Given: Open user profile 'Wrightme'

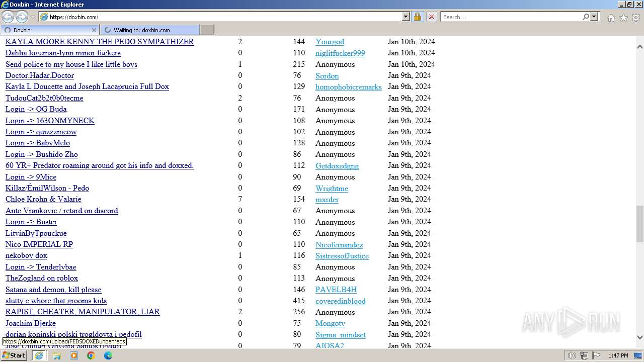Looking at the screenshot, I should tap(332, 189).
